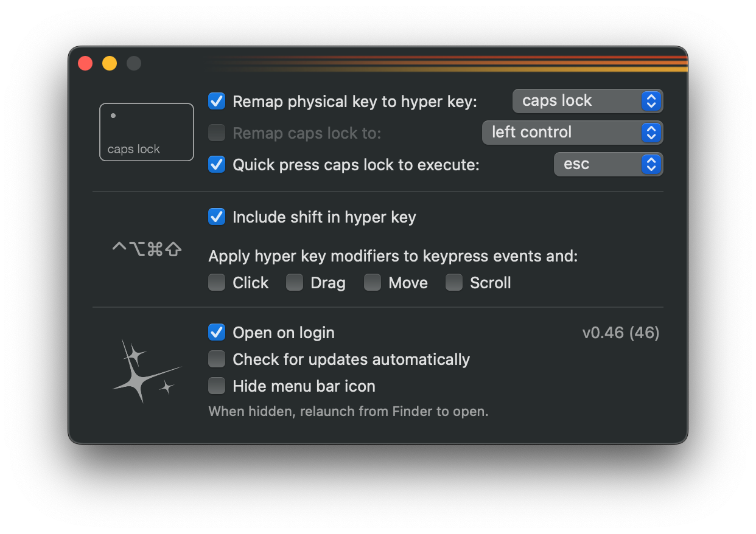
Task: Click the v0.46 version number label
Action: click(621, 333)
